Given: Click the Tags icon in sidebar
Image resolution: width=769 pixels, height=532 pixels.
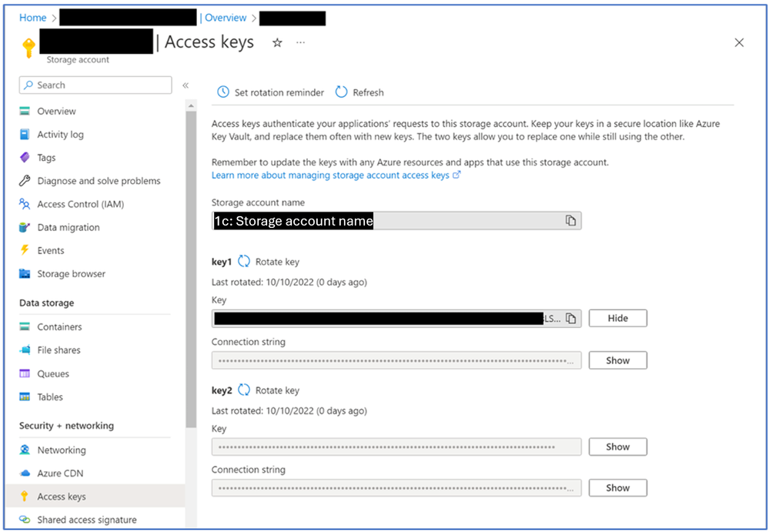Looking at the screenshot, I should click(x=25, y=157).
